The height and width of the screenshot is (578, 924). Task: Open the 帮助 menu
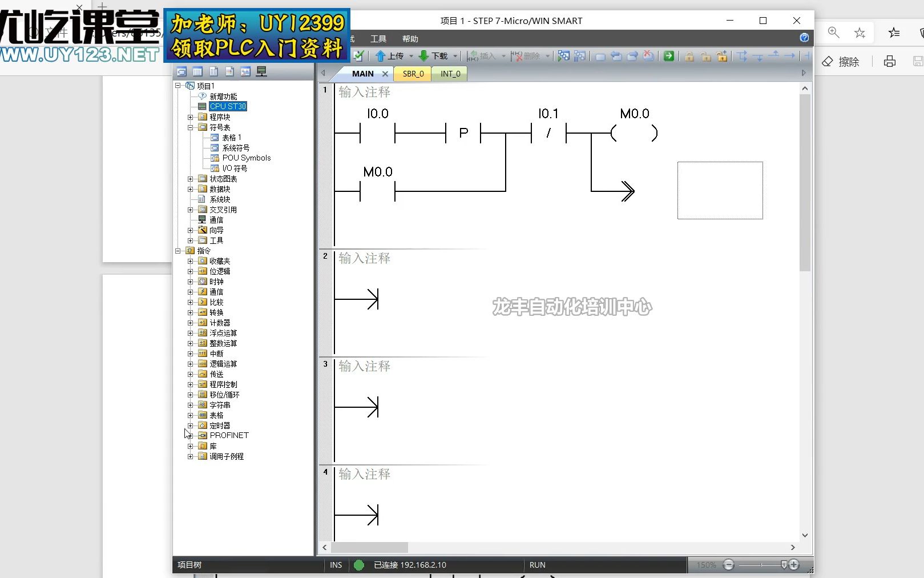click(x=410, y=39)
